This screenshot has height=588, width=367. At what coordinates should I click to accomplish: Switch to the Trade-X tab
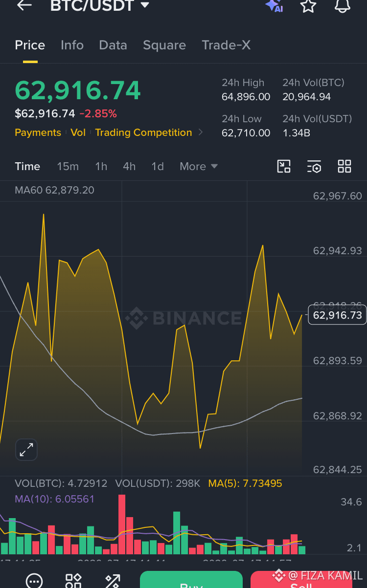[226, 45]
